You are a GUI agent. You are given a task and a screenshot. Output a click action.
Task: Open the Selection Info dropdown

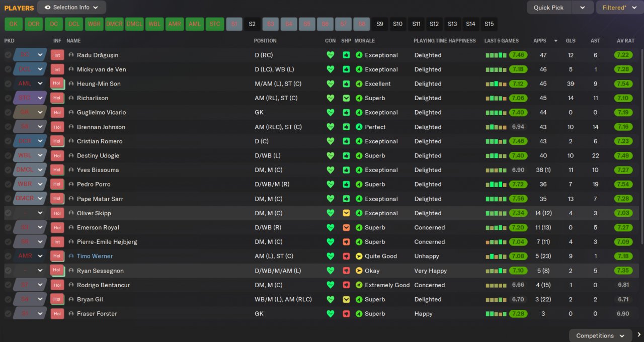click(x=71, y=8)
